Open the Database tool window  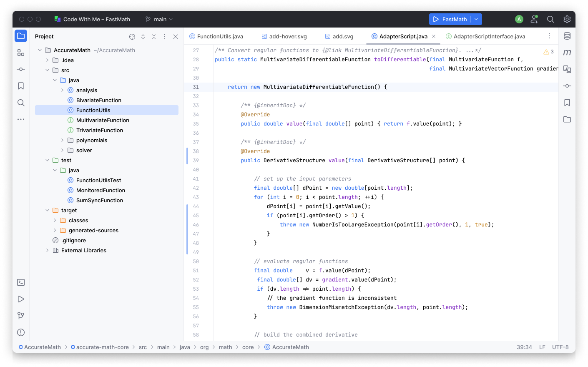(567, 36)
